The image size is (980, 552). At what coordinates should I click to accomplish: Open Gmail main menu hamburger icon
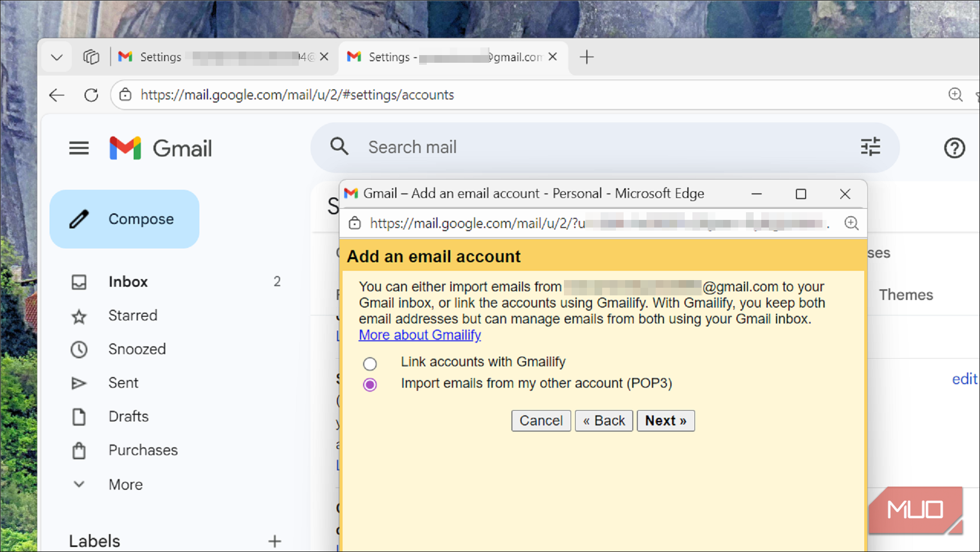pyautogui.click(x=79, y=148)
